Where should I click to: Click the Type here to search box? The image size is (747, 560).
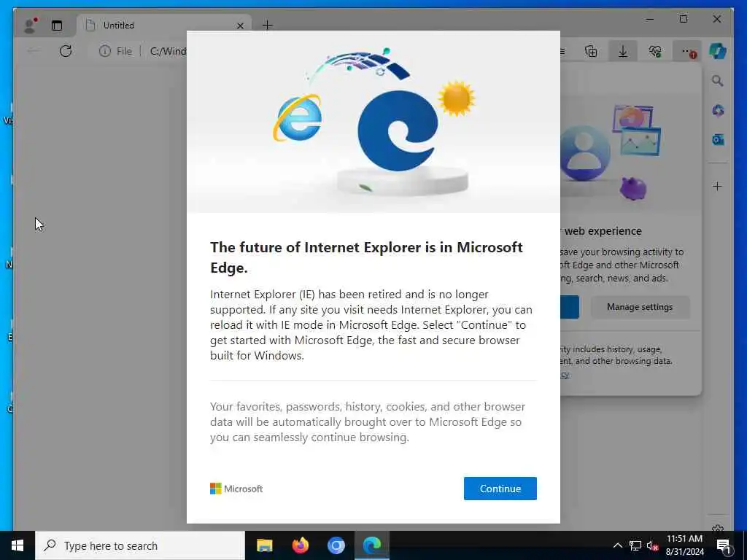pos(140,545)
